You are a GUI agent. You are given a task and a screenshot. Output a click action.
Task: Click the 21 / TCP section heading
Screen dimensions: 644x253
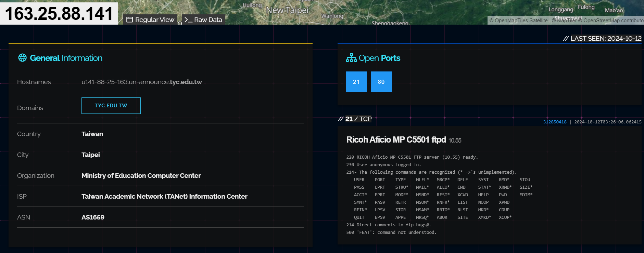coord(355,119)
